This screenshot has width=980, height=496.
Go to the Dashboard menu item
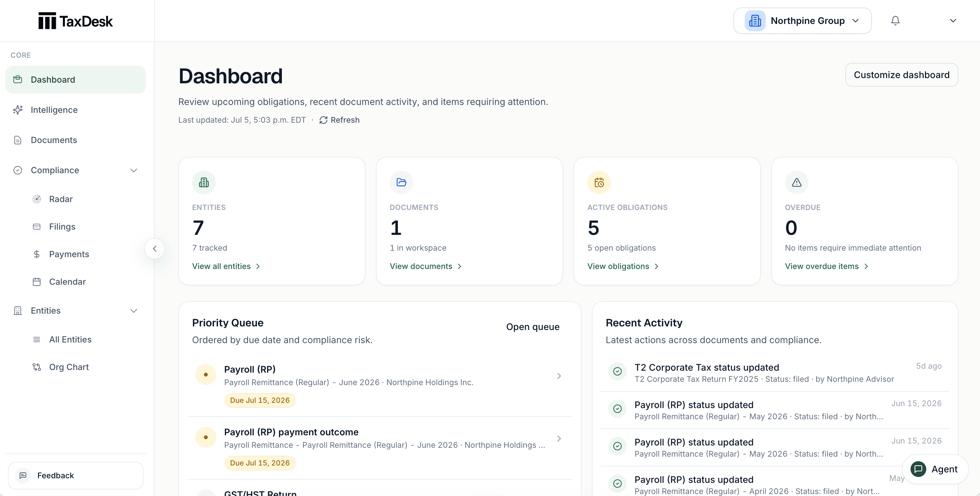pos(76,80)
